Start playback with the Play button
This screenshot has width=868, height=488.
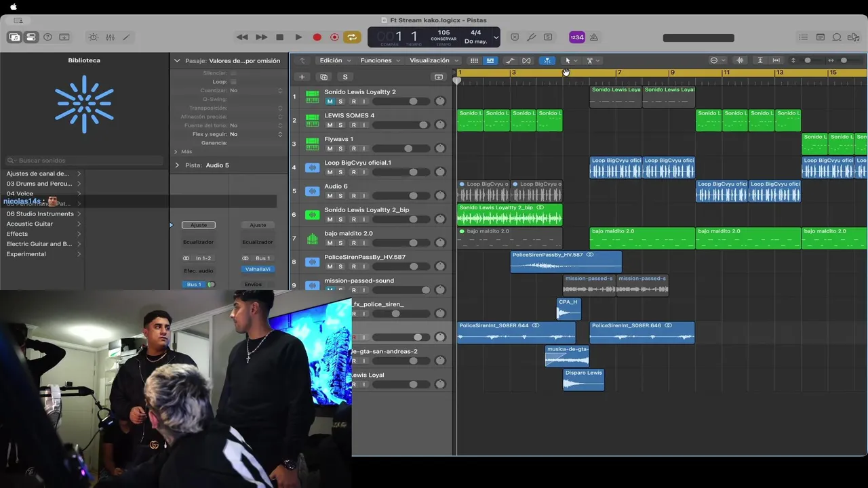[298, 37]
